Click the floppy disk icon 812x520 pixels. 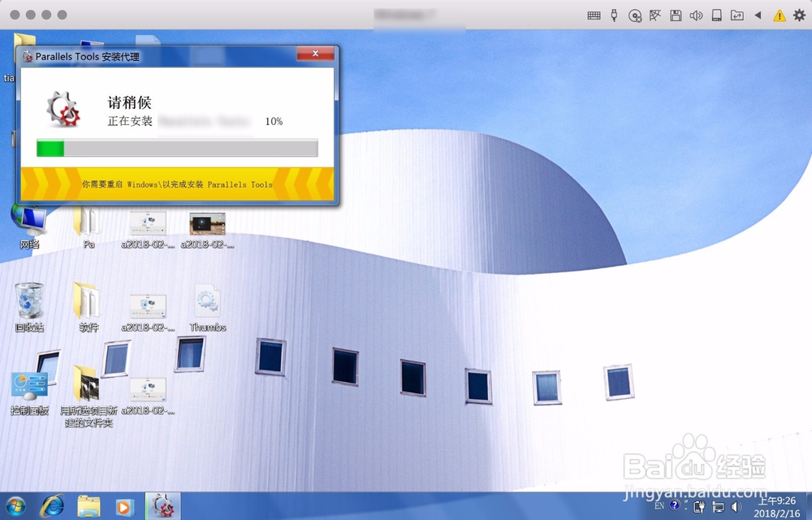pyautogui.click(x=676, y=15)
